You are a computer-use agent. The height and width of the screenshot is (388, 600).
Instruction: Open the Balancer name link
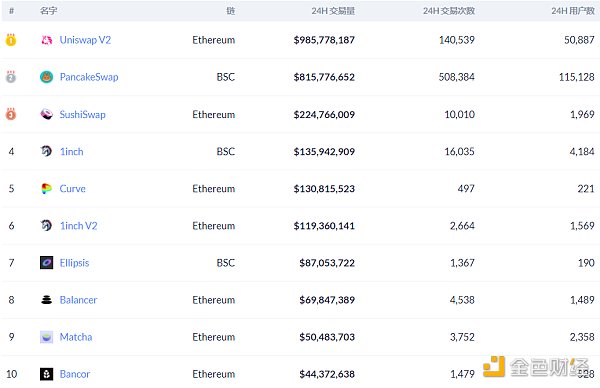(78, 300)
